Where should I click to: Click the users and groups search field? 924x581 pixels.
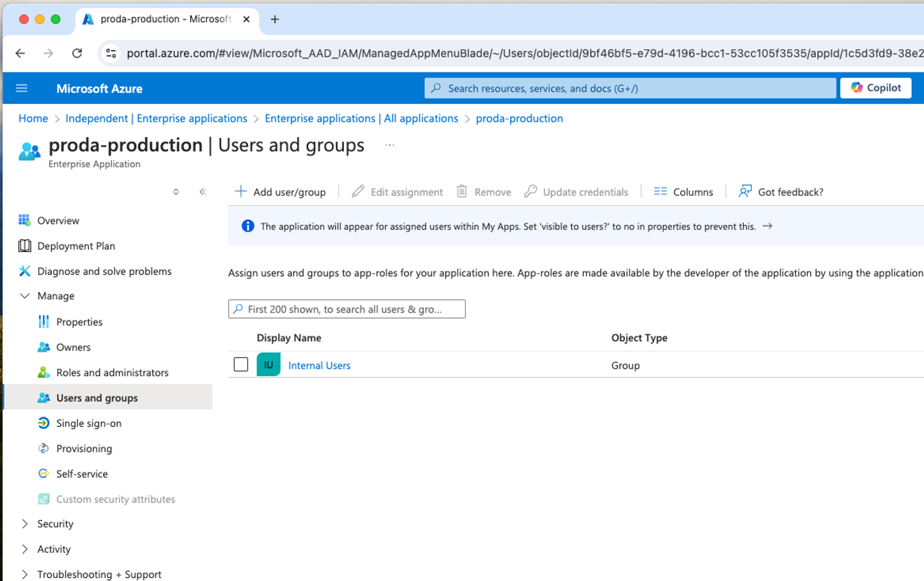(x=346, y=309)
